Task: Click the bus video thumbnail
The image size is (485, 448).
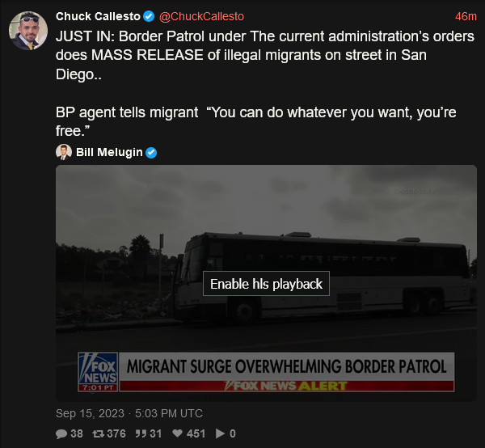Action: [x=266, y=283]
